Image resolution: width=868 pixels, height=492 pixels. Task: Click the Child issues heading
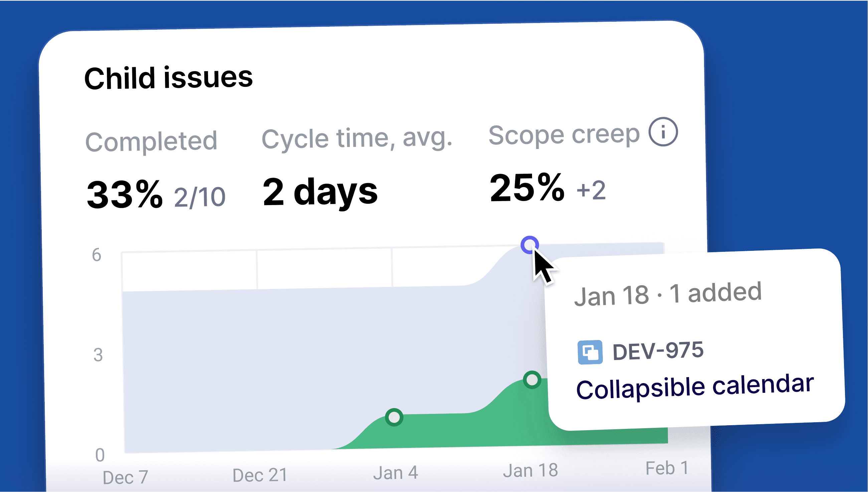pyautogui.click(x=168, y=78)
